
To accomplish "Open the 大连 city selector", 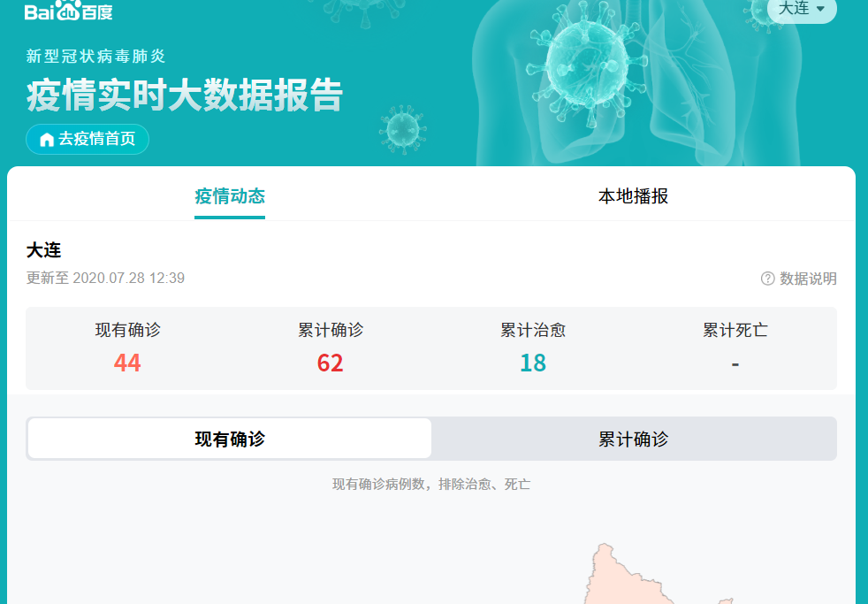I will click(x=801, y=9).
